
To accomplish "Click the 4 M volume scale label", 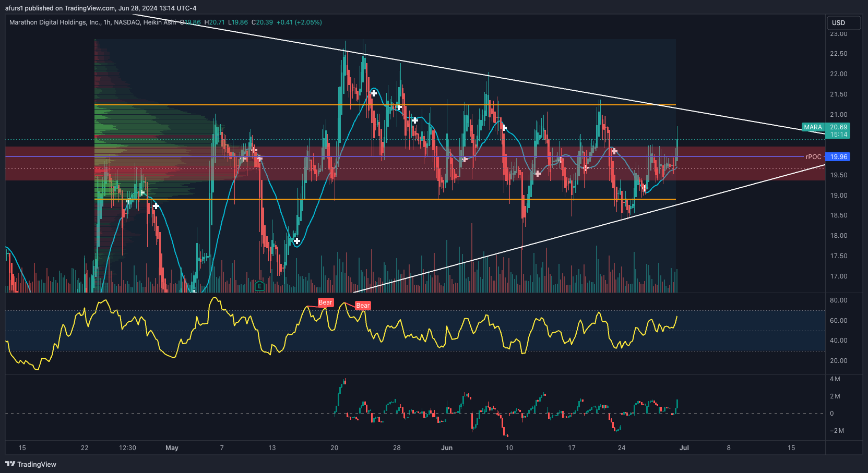I will click(x=835, y=379).
